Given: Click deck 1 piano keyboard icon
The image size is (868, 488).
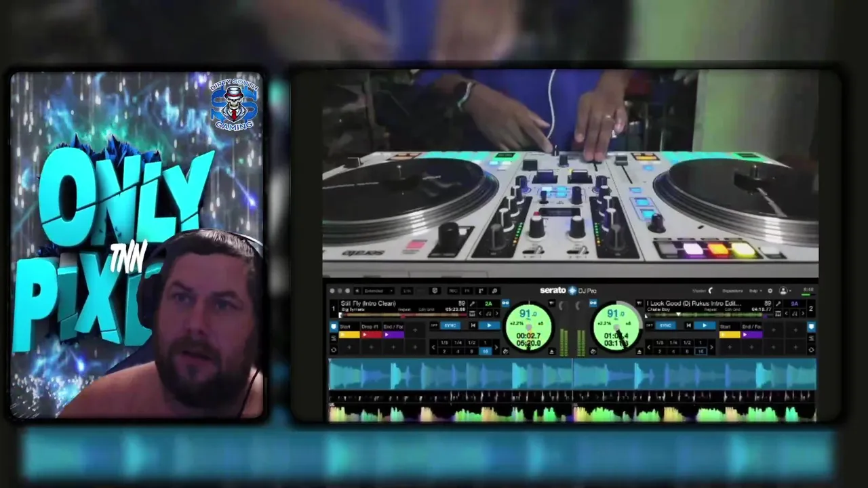Looking at the screenshot, I should (472, 314).
